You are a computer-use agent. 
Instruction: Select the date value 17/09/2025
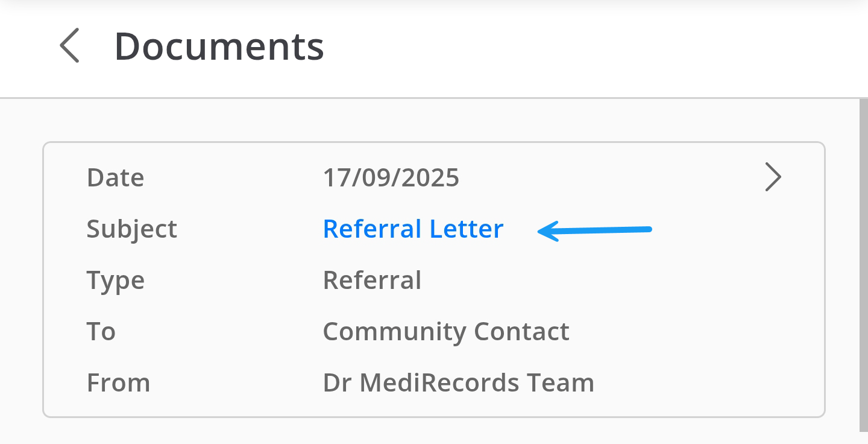[391, 178]
